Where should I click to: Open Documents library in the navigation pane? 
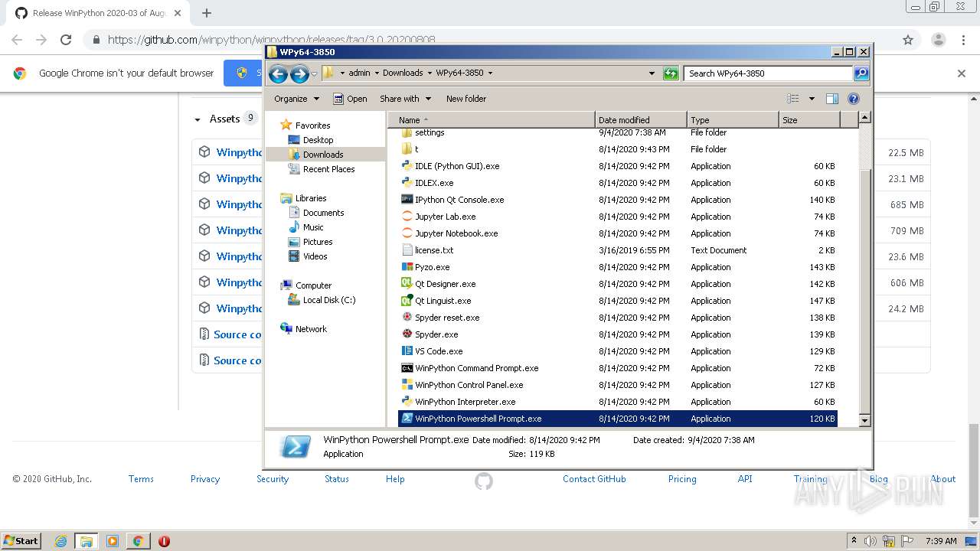(323, 213)
